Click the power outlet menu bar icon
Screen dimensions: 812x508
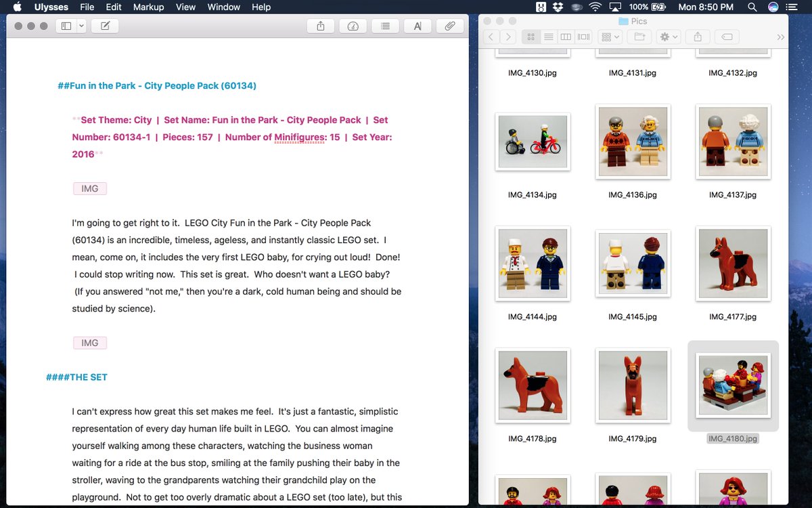tap(541, 7)
